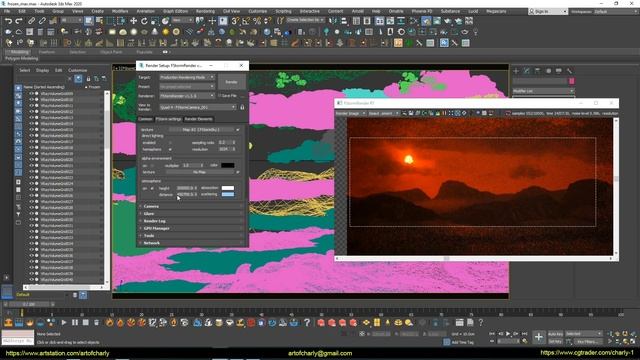Image resolution: width=640 pixels, height=360 pixels.
Task: Open the Select by Name dialog icon
Action: (x=99, y=20)
